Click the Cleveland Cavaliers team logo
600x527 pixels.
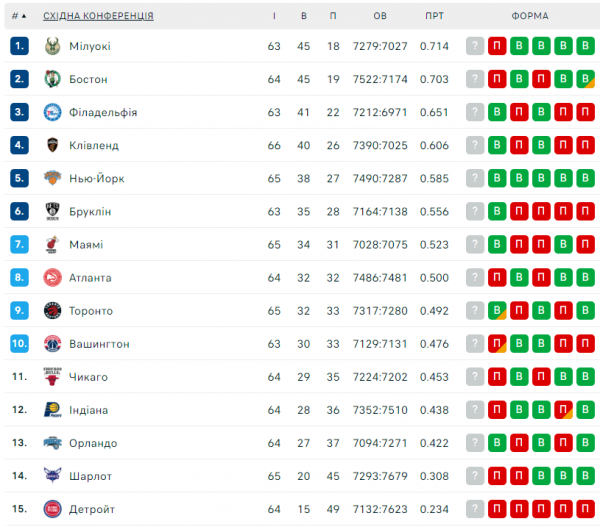[x=53, y=145]
